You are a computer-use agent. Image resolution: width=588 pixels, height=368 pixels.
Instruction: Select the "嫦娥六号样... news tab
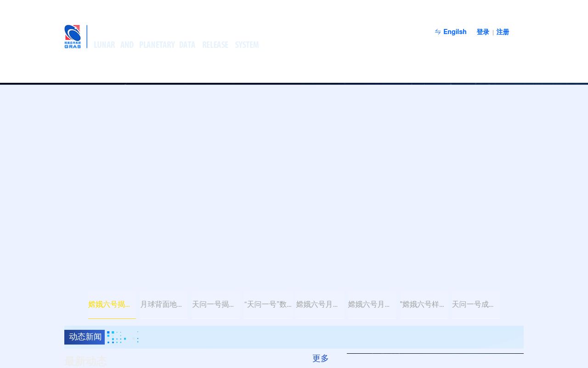pos(424,305)
